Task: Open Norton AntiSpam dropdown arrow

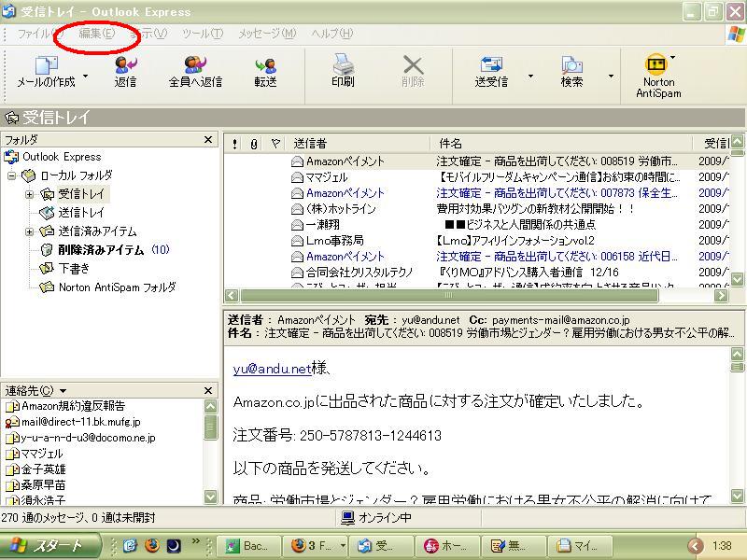Action: point(672,57)
